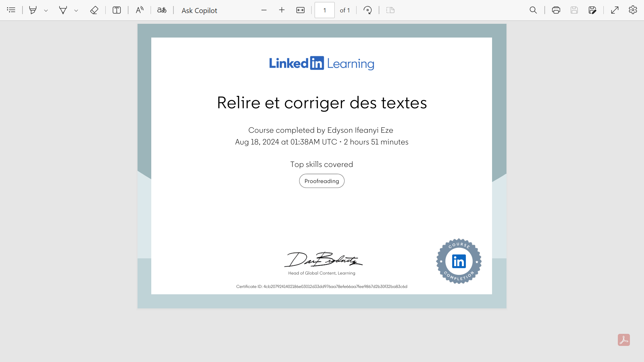Click the Adobe Acrobat floating button
This screenshot has height=362, width=644.
click(624, 340)
